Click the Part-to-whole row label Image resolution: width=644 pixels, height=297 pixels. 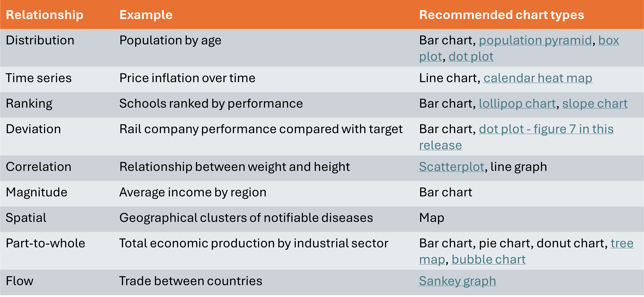click(x=45, y=244)
